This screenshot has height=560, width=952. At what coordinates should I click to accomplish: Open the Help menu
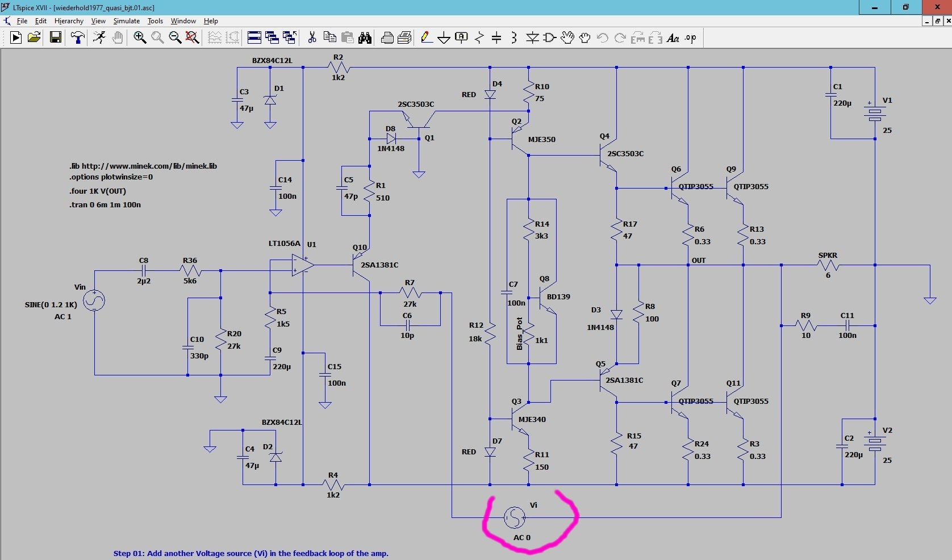click(211, 21)
